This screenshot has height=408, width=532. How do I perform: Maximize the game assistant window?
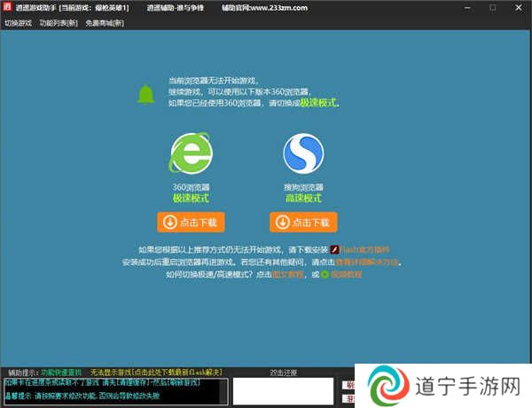[493, 7]
